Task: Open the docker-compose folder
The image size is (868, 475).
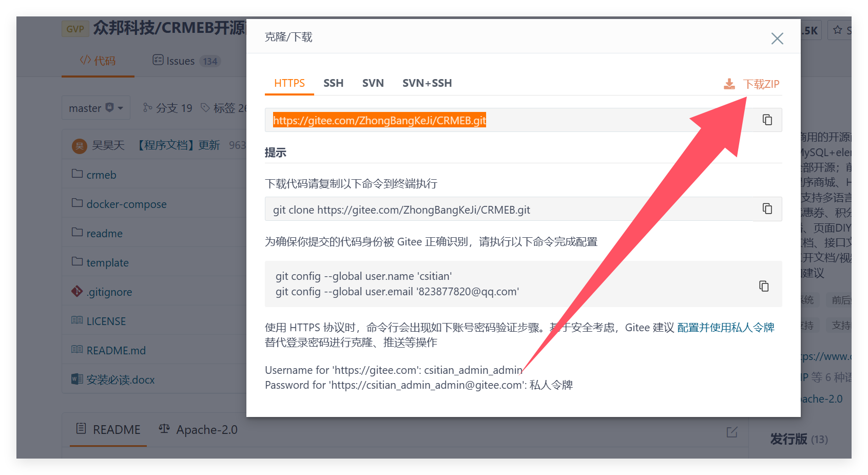Action: pyautogui.click(x=126, y=204)
